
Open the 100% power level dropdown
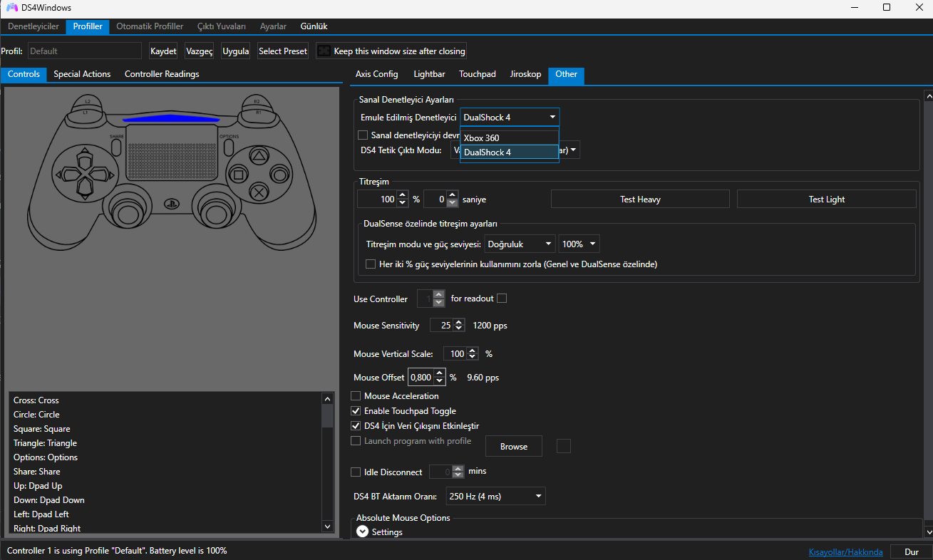tap(579, 244)
